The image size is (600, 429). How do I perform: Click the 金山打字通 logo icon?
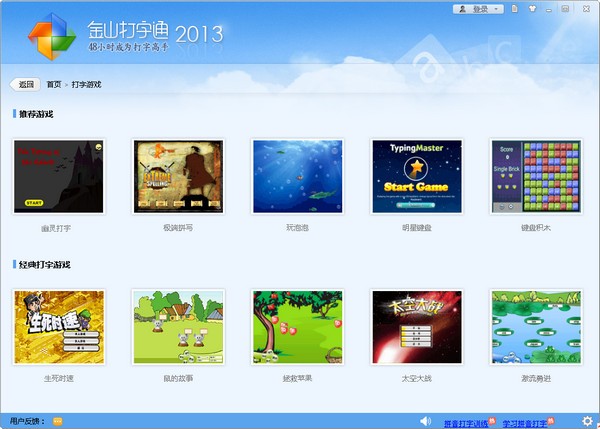click(52, 37)
